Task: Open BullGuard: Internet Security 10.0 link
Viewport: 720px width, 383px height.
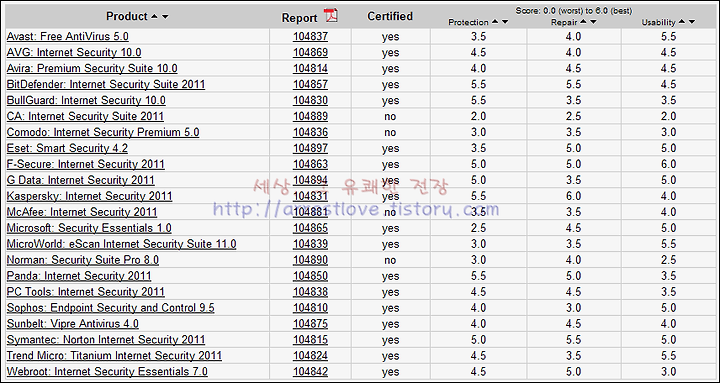Action: tap(86, 100)
